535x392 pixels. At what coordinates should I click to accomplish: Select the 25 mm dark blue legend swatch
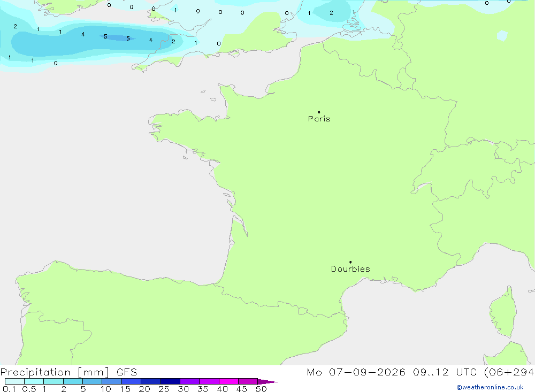point(170,381)
